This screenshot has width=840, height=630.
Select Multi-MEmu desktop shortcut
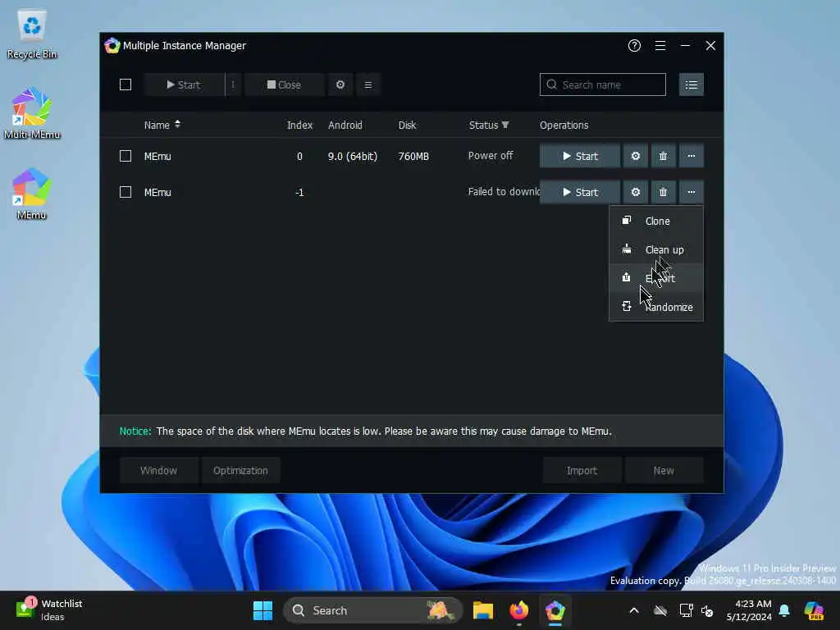32,113
